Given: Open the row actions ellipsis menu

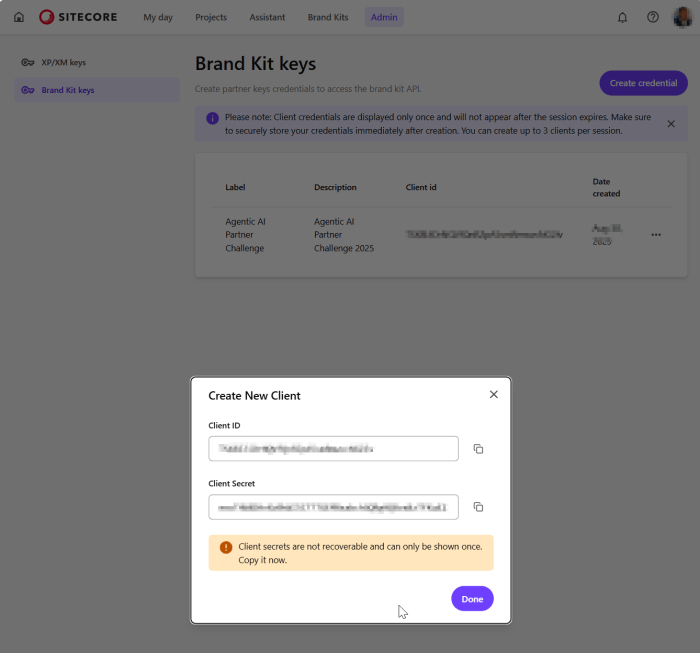Looking at the screenshot, I should pyautogui.click(x=656, y=235).
